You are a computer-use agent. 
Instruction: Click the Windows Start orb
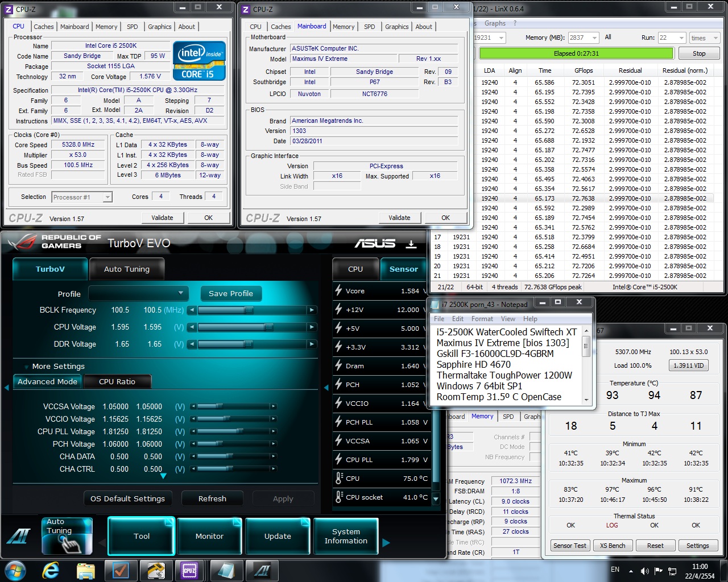[15, 570]
